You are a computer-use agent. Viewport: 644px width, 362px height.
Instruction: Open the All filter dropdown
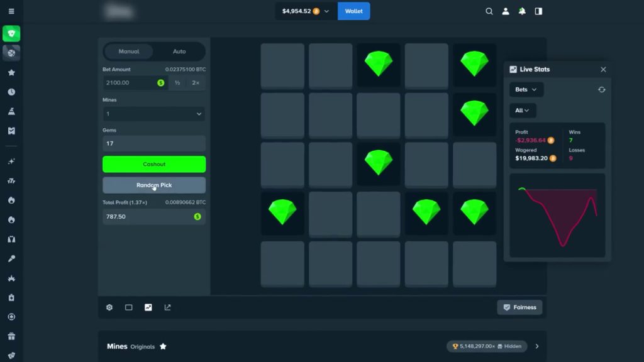pyautogui.click(x=523, y=111)
